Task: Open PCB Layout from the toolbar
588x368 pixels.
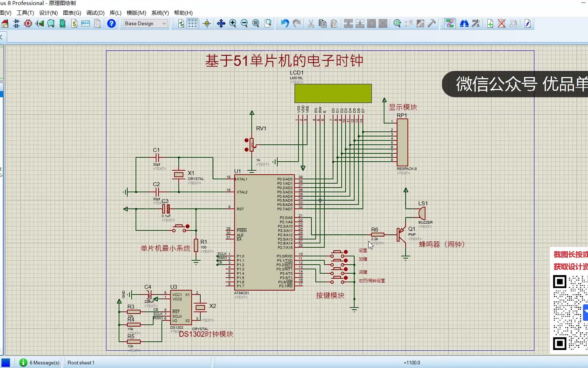Action: pyautogui.click(x=28, y=24)
